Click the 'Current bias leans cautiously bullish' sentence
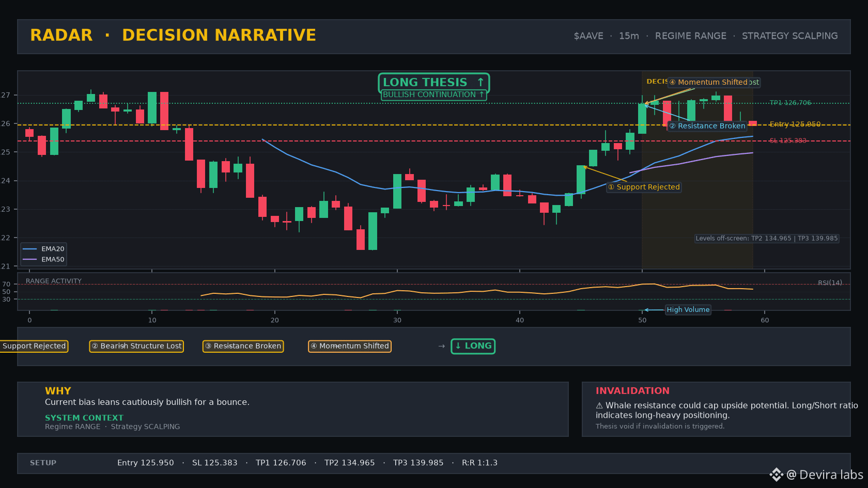This screenshot has height=488, width=868. pos(147,402)
